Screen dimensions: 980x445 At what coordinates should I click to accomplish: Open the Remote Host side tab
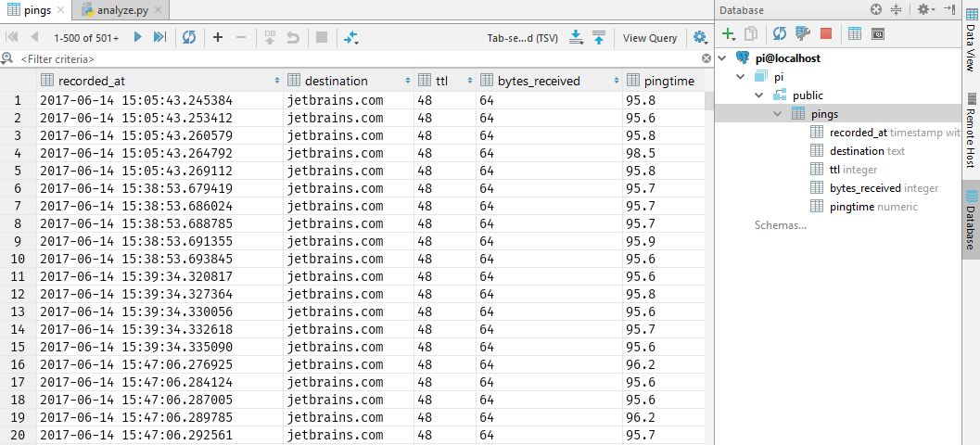(971, 131)
